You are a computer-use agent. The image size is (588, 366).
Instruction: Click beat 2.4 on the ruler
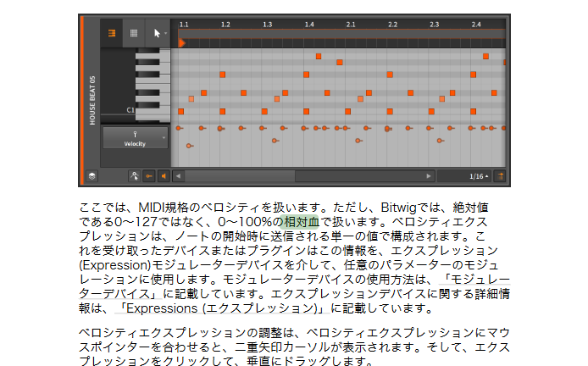click(476, 25)
